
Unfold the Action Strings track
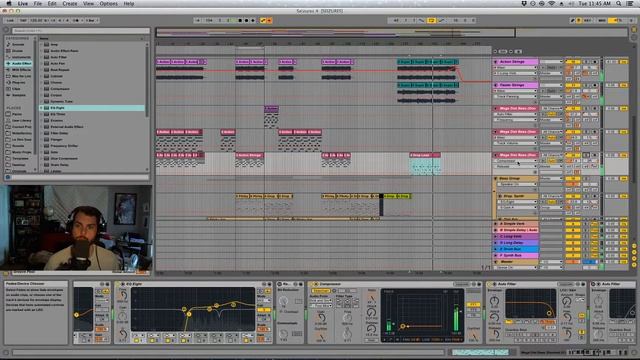tap(496, 62)
